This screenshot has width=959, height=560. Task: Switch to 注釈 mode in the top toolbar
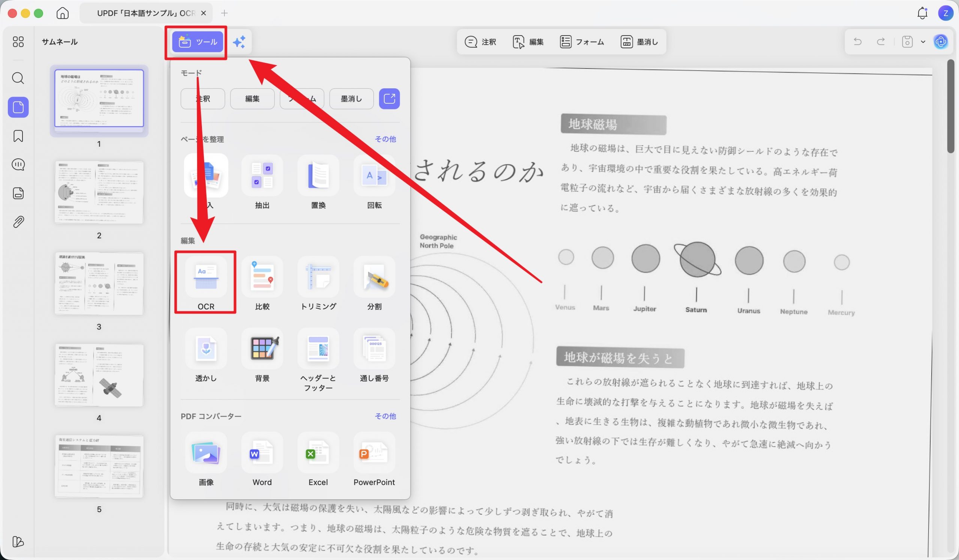[480, 42]
